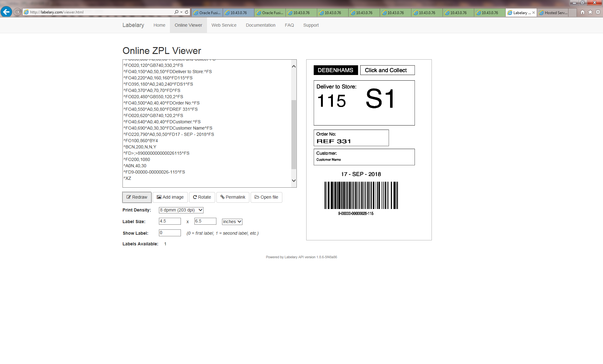Click the ^FO100,860^BY4 line in editor
This screenshot has height=364, width=603.
click(x=141, y=141)
